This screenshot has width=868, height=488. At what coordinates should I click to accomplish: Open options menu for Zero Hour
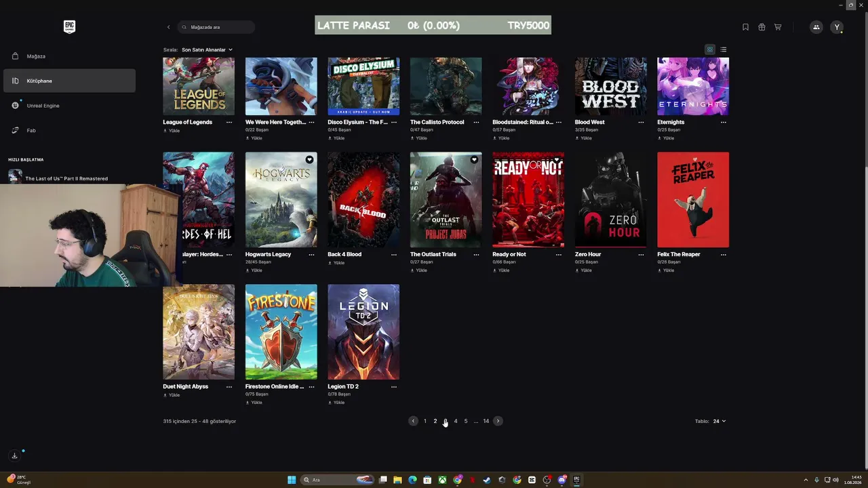pyautogui.click(x=641, y=254)
